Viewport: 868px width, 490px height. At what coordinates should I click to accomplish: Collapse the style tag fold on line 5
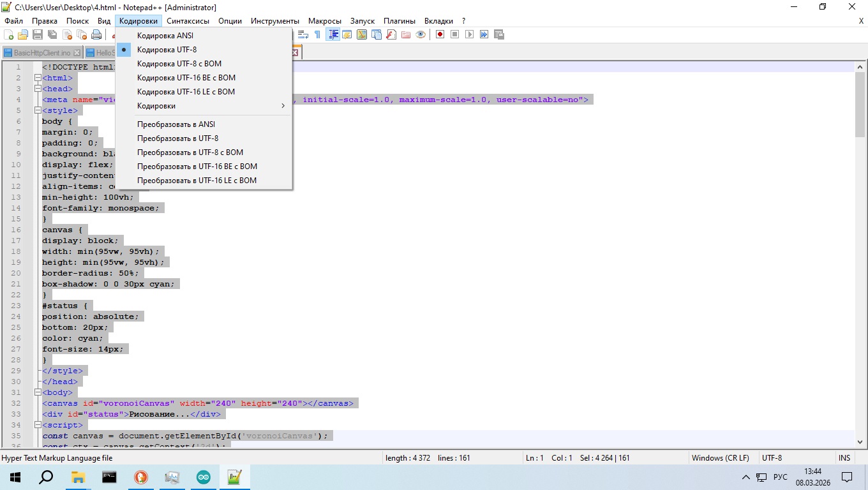[x=38, y=110]
